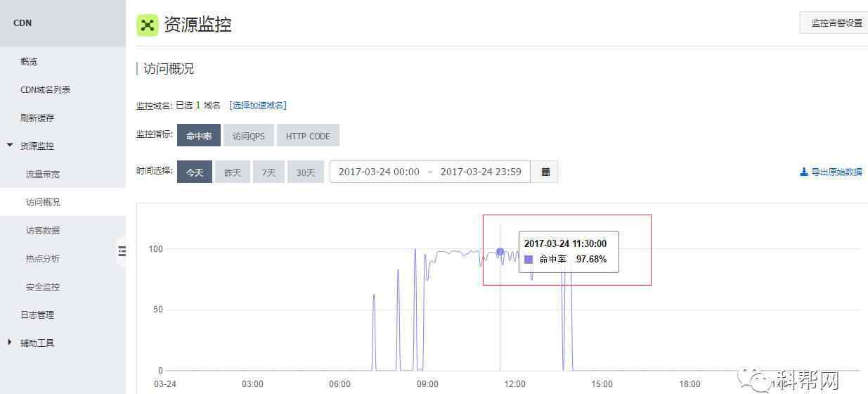Open 热点分析 submenu item
The height and width of the screenshot is (394, 868).
tap(43, 259)
